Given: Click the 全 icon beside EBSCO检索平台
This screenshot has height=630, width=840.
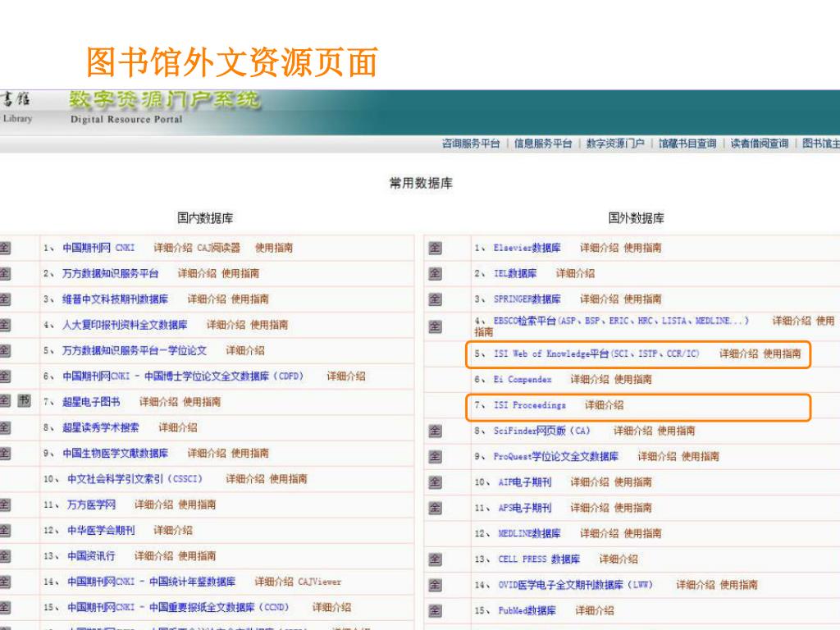Looking at the screenshot, I should click(x=435, y=326).
